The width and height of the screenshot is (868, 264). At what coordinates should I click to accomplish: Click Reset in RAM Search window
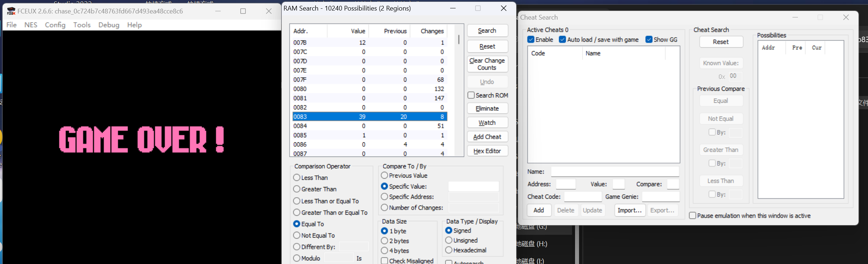click(487, 46)
